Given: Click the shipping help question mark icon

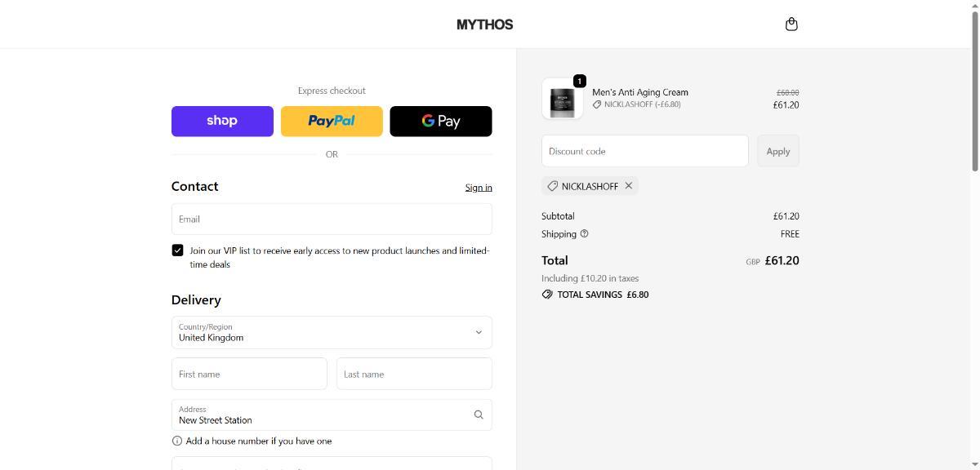Looking at the screenshot, I should (584, 234).
